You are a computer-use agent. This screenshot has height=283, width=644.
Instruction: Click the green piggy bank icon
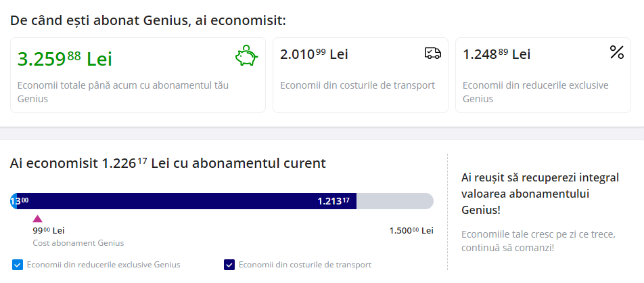[246, 56]
